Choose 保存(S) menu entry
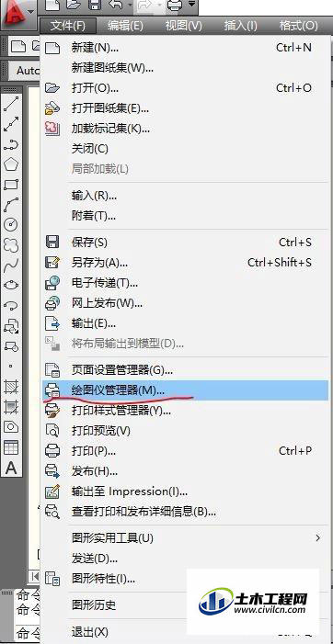 pos(186,242)
